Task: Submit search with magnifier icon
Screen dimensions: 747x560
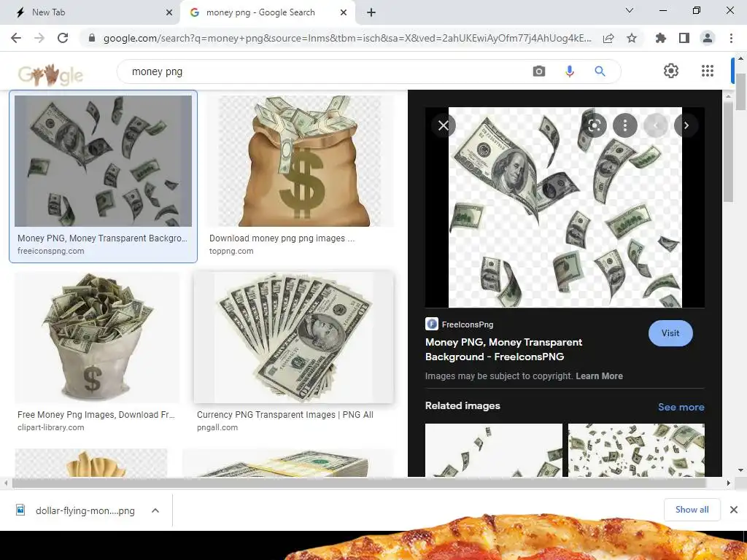Action: click(600, 71)
